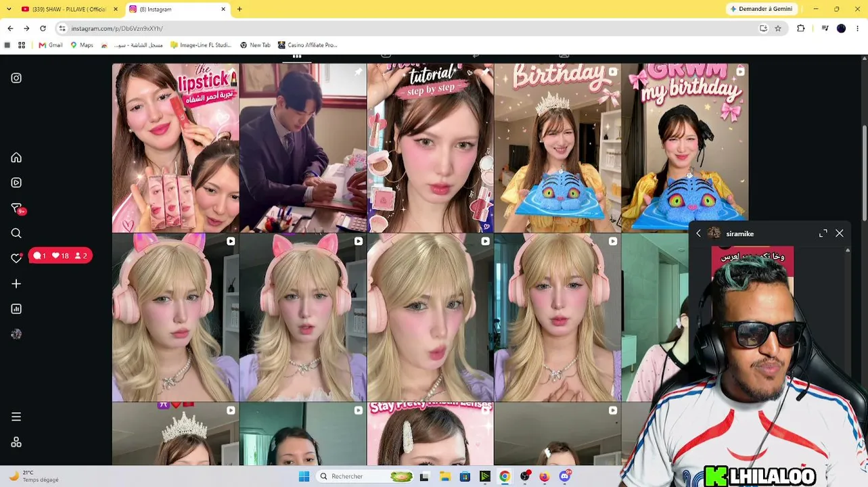Screen dimensions: 868x487
Task: Open the Instagram logo home link
Action: pyautogui.click(x=16, y=78)
